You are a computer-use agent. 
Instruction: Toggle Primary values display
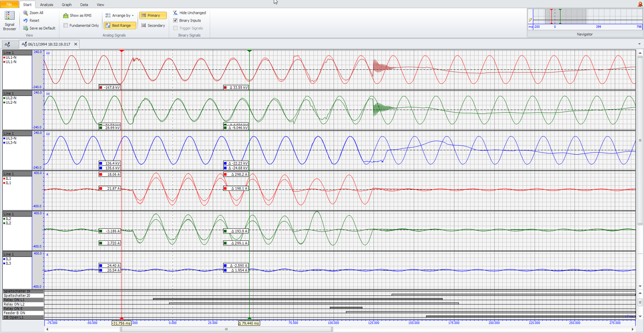click(153, 16)
